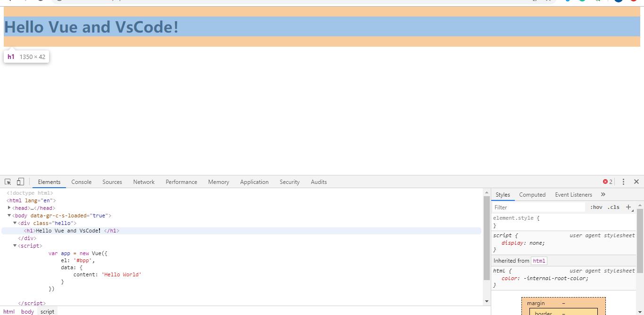Toggle the .cls classes panel
This screenshot has height=315, width=644.
613,207
